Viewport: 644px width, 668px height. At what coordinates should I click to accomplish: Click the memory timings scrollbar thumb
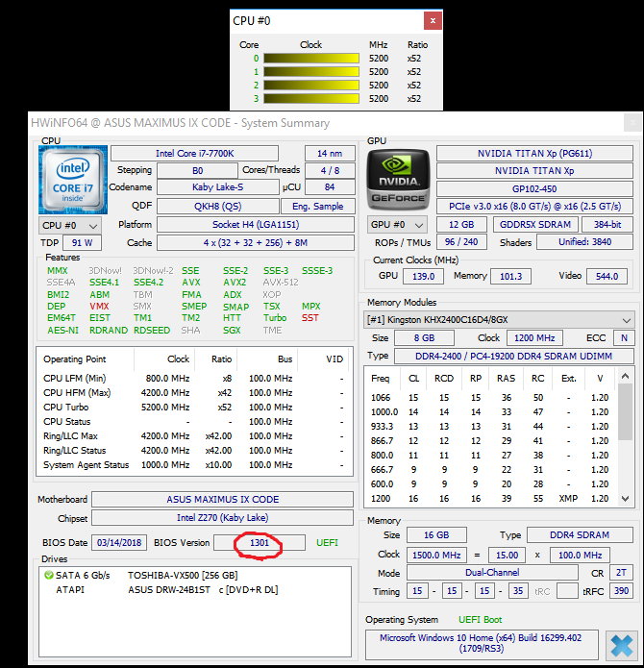click(625, 411)
